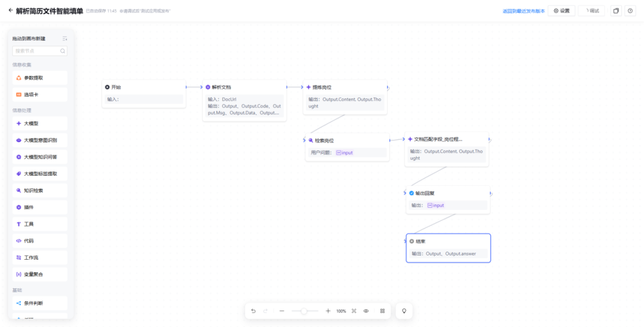The height and width of the screenshot is (327, 644).
Task: Click the zoom slider handle
Action: coord(304,311)
